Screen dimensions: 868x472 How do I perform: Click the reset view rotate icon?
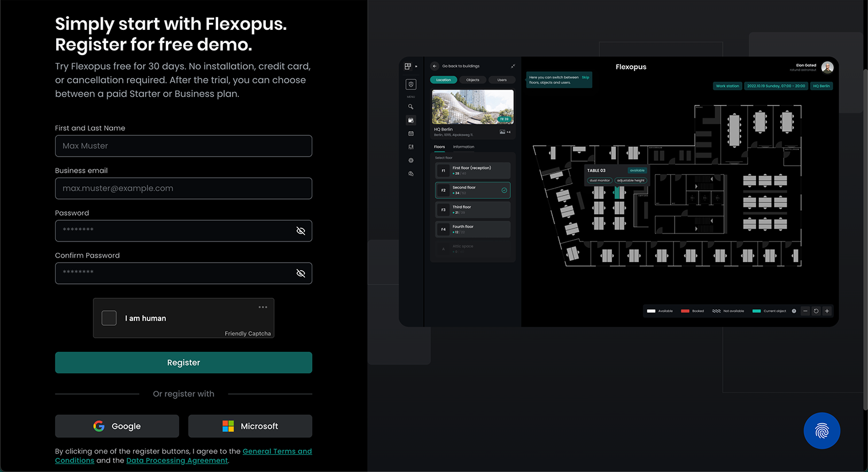point(816,311)
